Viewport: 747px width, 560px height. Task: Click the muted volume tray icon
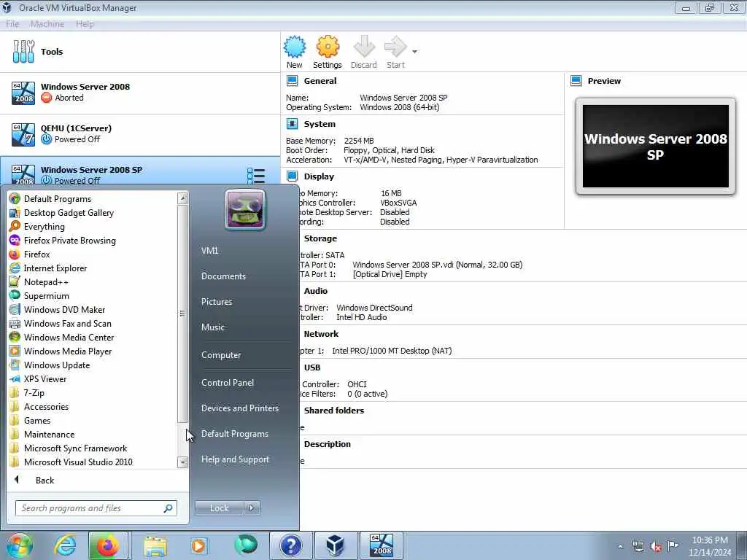656,546
